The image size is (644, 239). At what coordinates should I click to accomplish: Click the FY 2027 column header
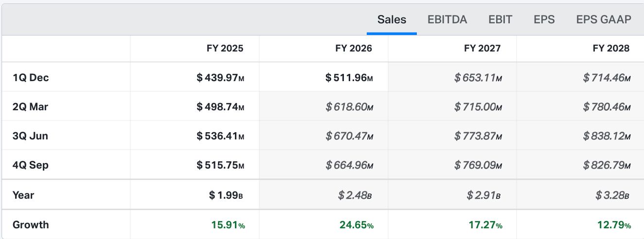pos(482,48)
